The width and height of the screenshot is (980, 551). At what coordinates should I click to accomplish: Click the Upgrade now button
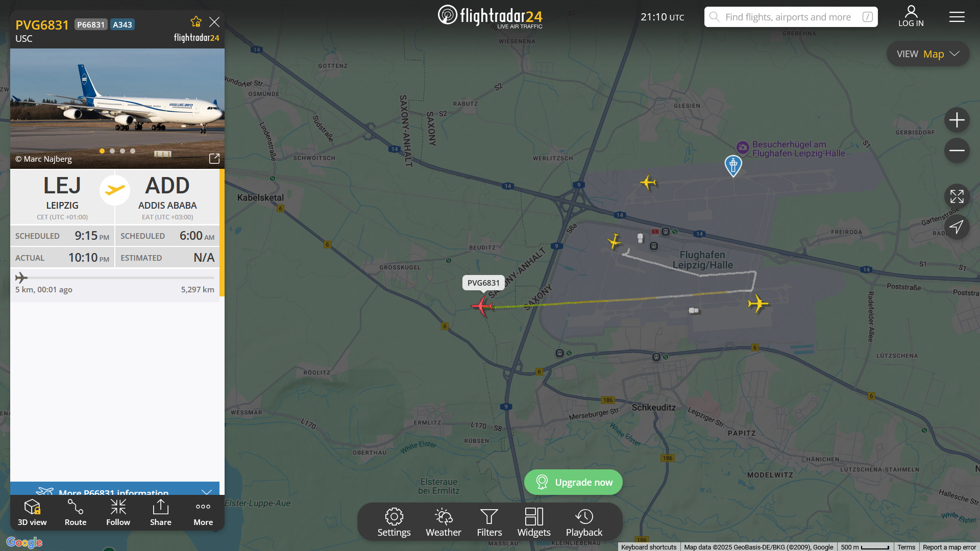click(x=573, y=482)
